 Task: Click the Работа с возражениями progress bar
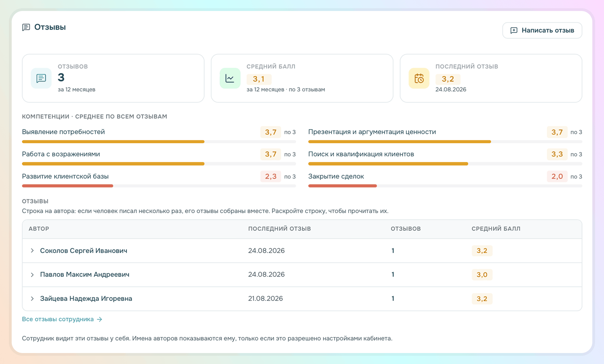click(159, 164)
